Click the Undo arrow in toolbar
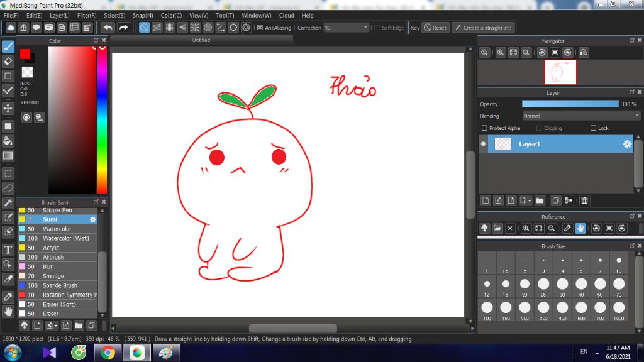 [108, 28]
